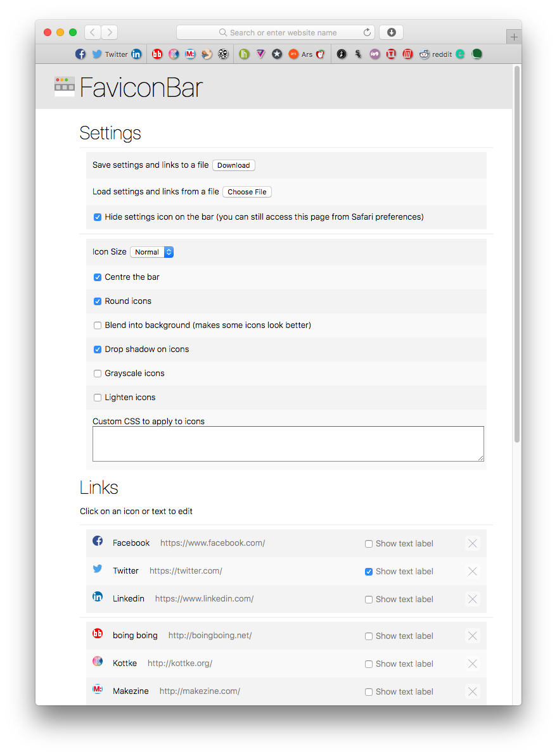Edit the boing boing icon in the Links list

click(x=98, y=634)
